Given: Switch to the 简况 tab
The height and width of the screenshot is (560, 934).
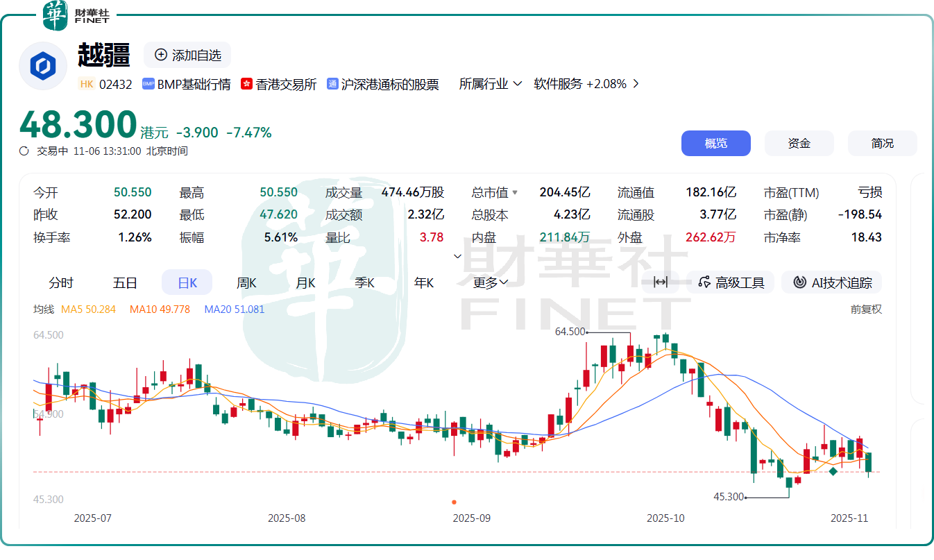Looking at the screenshot, I should (882, 143).
